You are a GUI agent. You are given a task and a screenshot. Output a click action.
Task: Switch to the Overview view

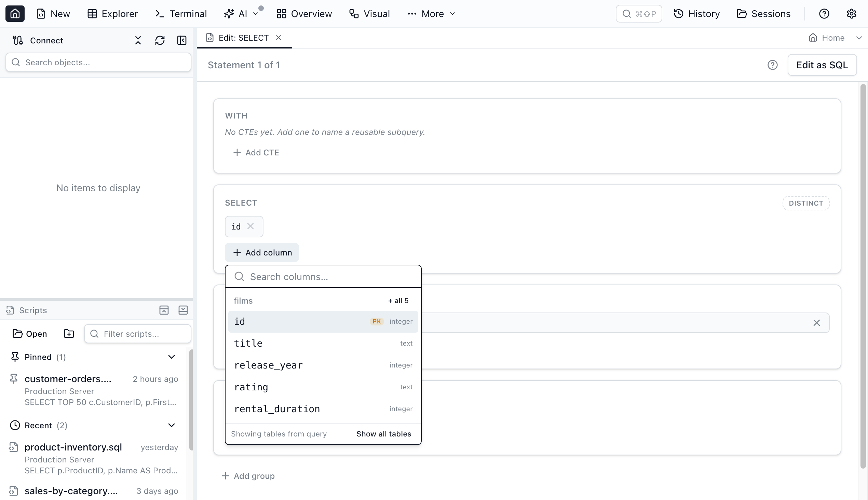(x=304, y=14)
